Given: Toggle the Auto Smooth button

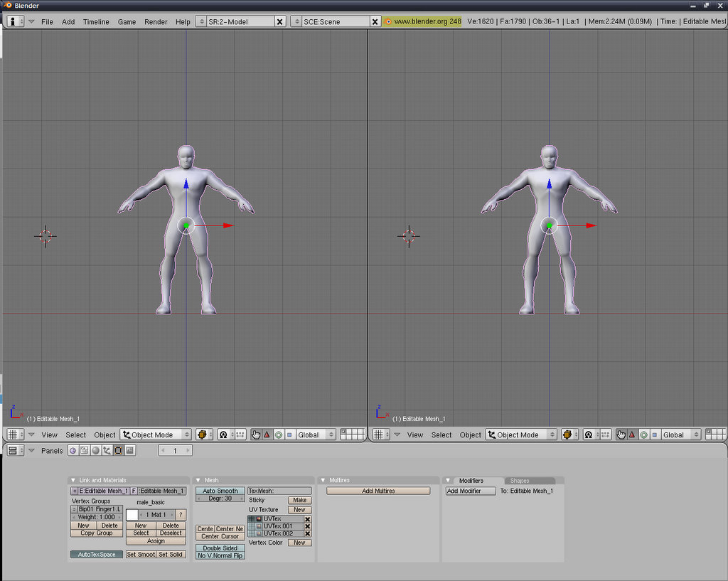Looking at the screenshot, I should 220,491.
